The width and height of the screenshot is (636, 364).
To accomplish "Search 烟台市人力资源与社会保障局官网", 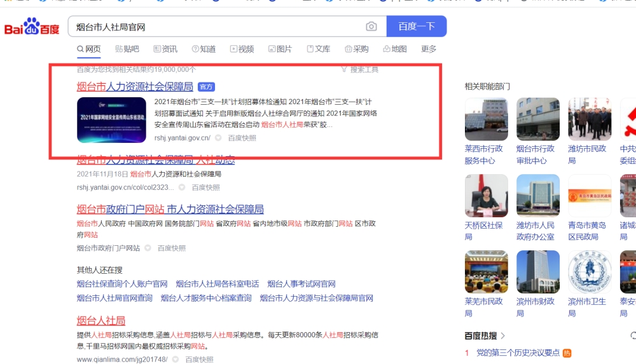I will point(316,298).
